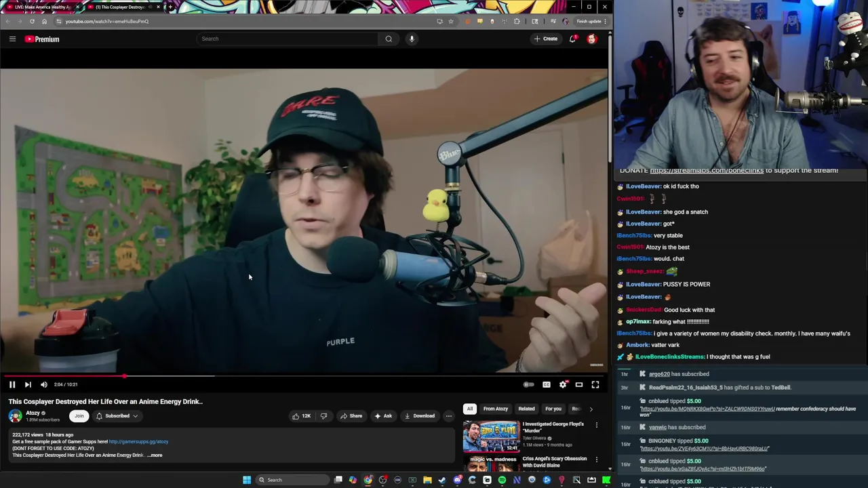The image size is (868, 488).
Task: Switch to theater mode
Action: (x=579, y=384)
